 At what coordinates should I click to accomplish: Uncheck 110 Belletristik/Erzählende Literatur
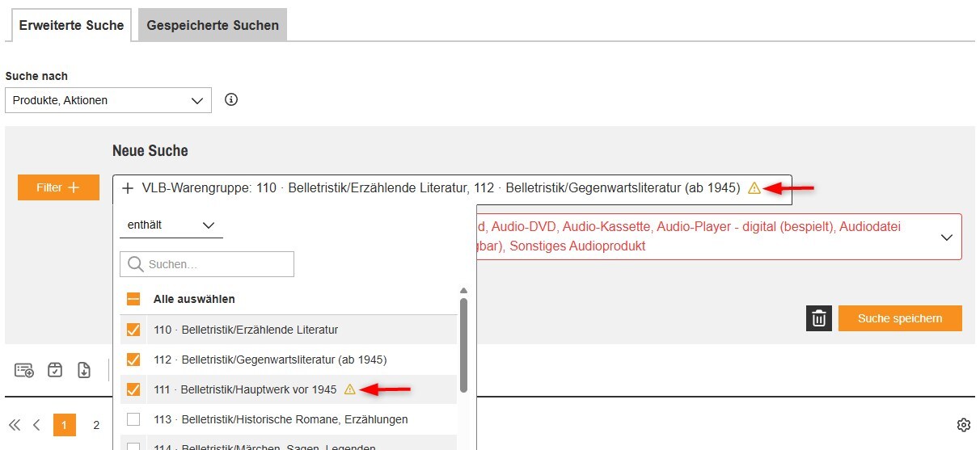click(x=133, y=330)
